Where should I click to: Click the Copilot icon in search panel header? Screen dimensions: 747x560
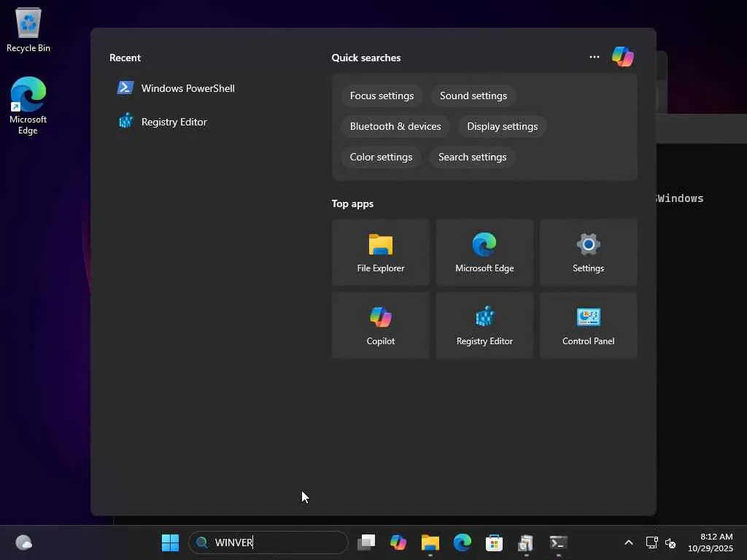tap(623, 57)
